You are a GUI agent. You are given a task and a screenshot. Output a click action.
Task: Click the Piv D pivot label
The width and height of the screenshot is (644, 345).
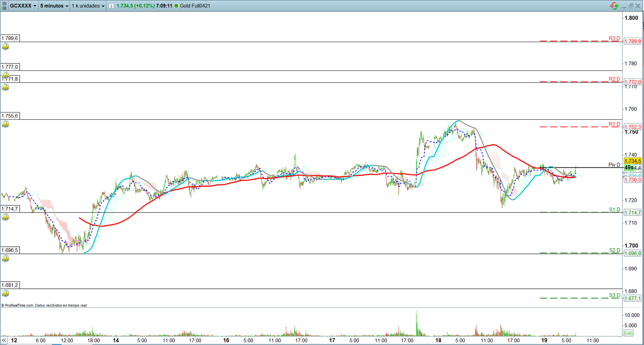614,165
